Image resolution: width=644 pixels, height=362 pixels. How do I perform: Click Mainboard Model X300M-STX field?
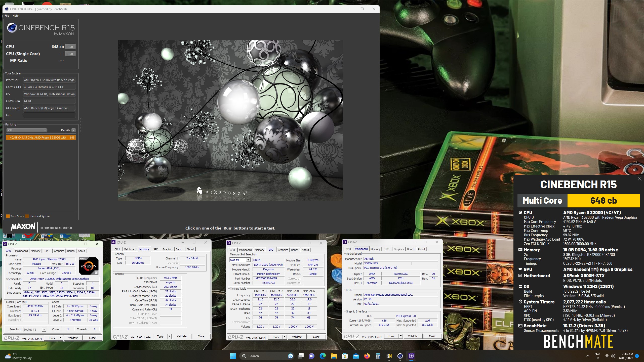click(x=387, y=263)
